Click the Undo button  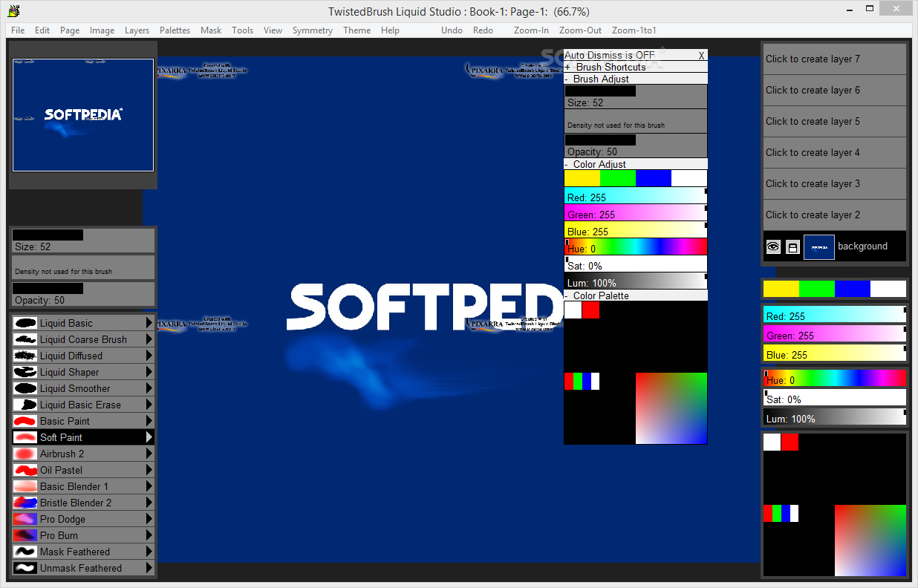[452, 30]
